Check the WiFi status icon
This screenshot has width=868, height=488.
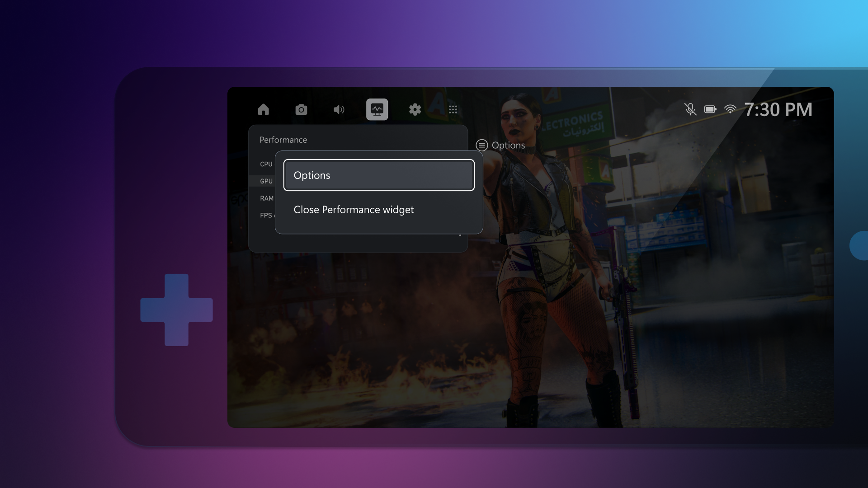tap(730, 110)
